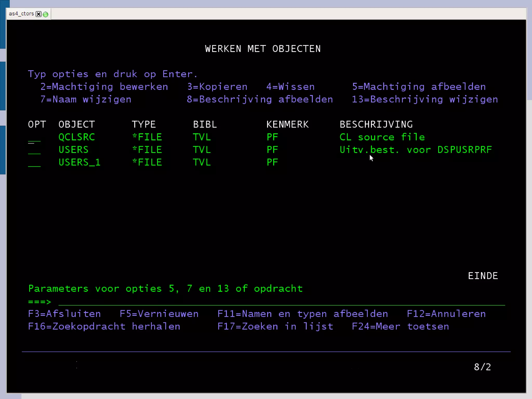Click the green connection status indicator
Viewport: 532px width, 399px height.
click(x=45, y=14)
